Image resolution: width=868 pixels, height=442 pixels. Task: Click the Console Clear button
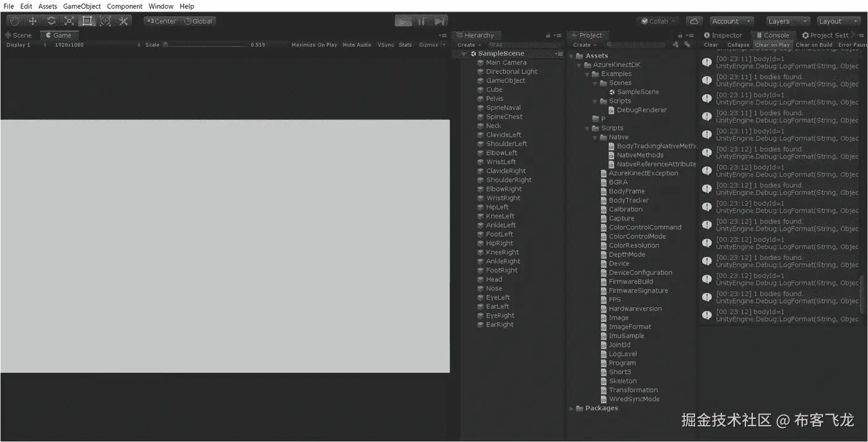(x=711, y=45)
